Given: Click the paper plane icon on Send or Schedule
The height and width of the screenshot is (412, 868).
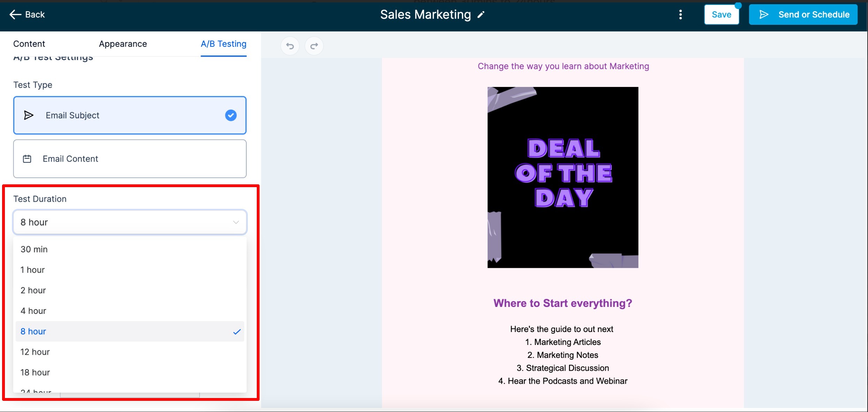Looking at the screenshot, I should 764,15.
